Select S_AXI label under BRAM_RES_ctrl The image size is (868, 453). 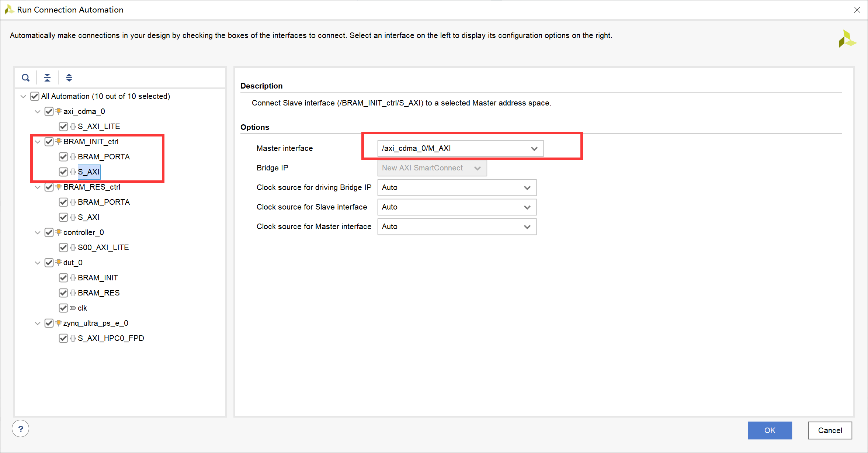(x=88, y=217)
